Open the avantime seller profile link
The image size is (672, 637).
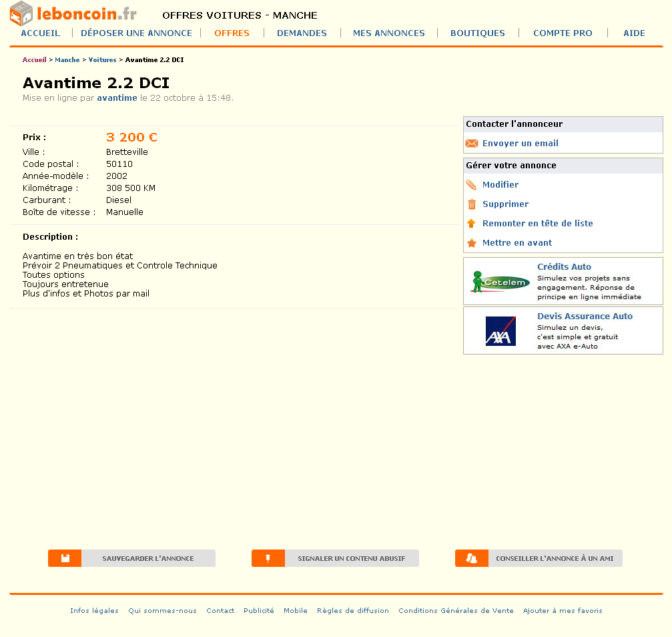click(x=117, y=98)
